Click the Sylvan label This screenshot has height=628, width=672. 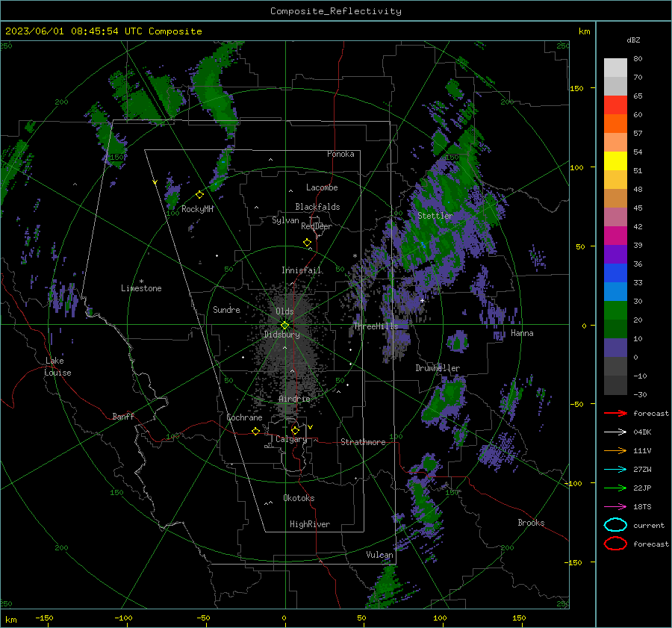(x=285, y=220)
